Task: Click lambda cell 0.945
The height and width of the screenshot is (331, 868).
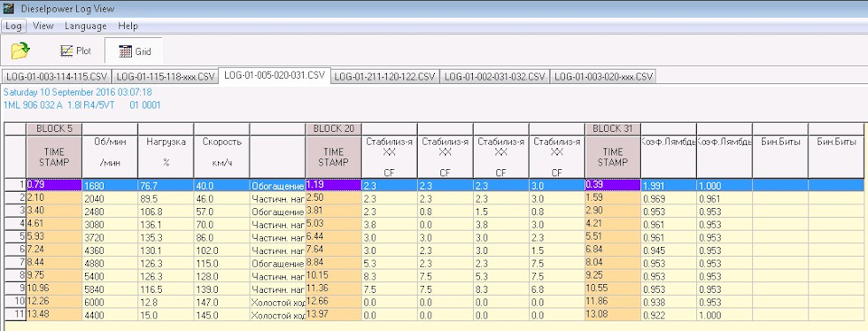Action: coord(669,251)
